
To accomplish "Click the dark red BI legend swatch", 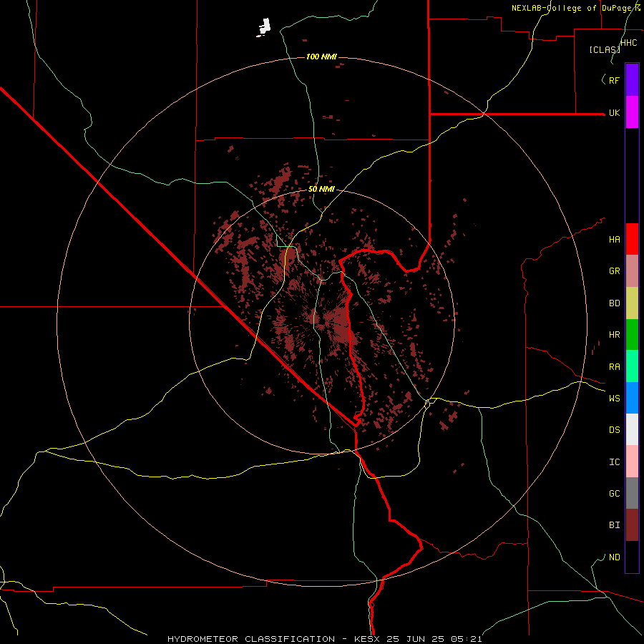I will point(632,525).
